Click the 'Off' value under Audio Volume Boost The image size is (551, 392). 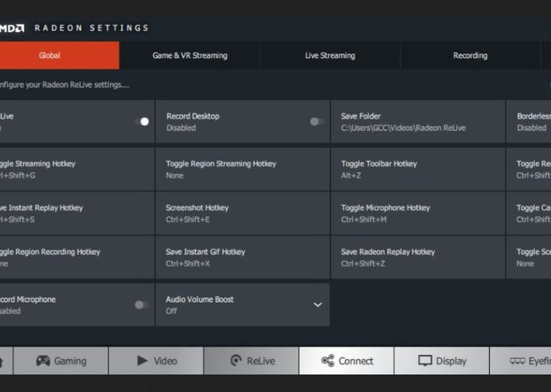[171, 311]
